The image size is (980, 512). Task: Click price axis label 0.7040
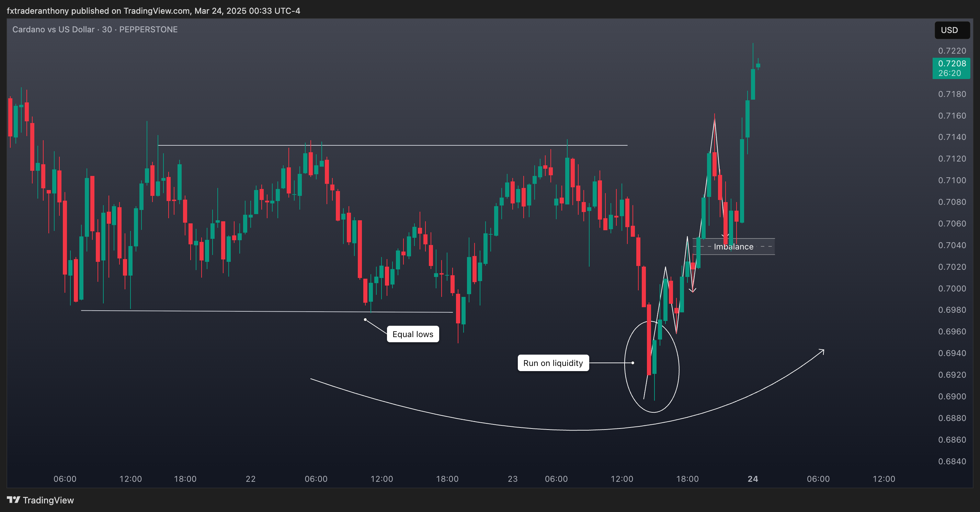pyautogui.click(x=952, y=245)
